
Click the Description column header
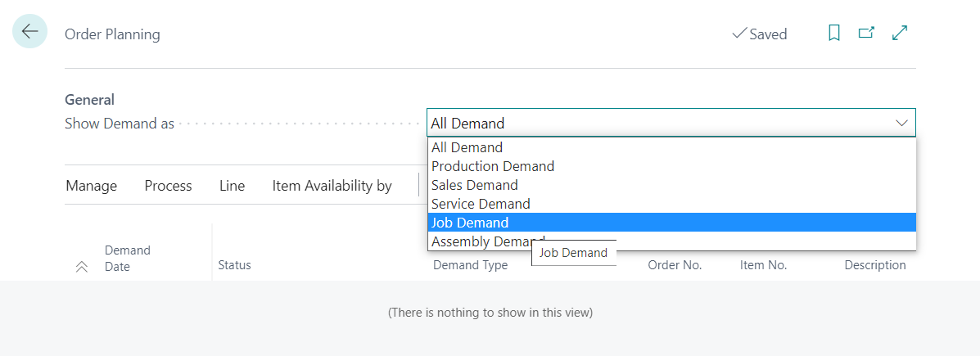(874, 265)
